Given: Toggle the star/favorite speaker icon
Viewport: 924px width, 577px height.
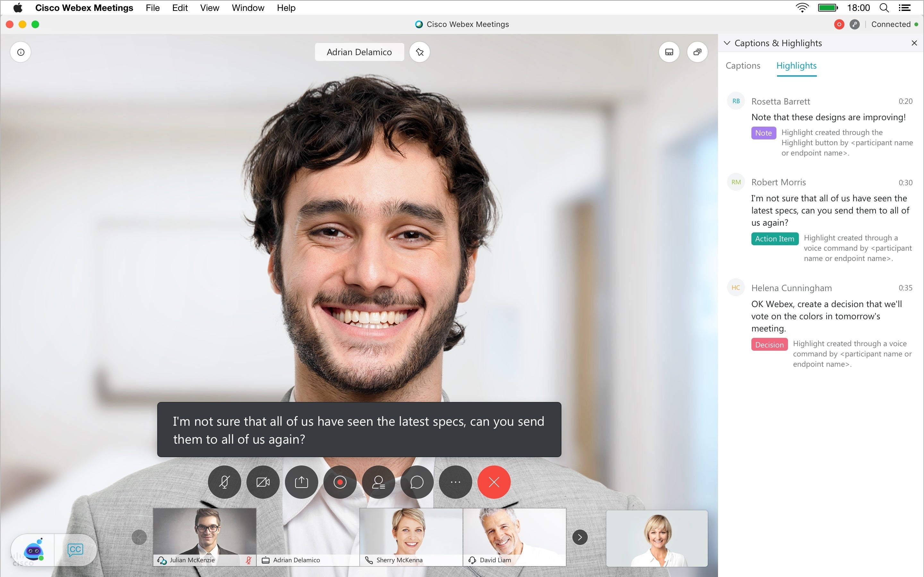Looking at the screenshot, I should (x=420, y=52).
